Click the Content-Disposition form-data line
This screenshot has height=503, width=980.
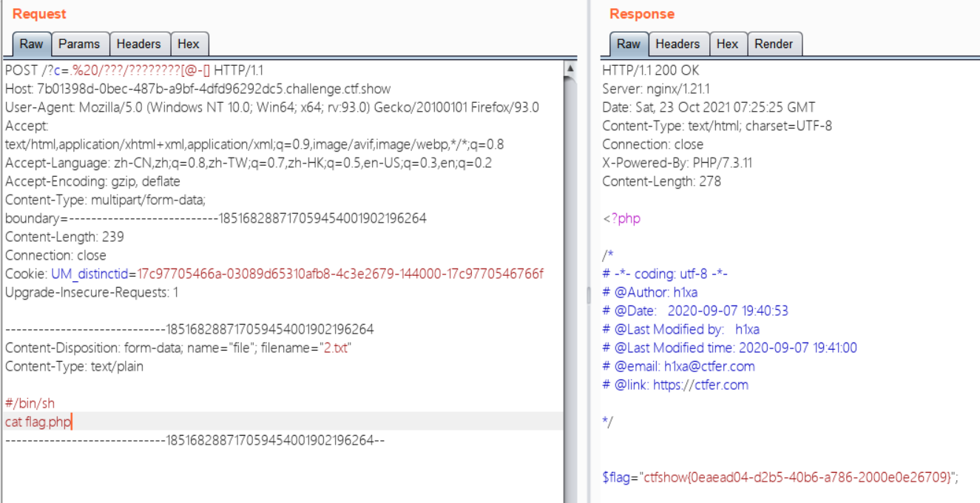point(178,348)
